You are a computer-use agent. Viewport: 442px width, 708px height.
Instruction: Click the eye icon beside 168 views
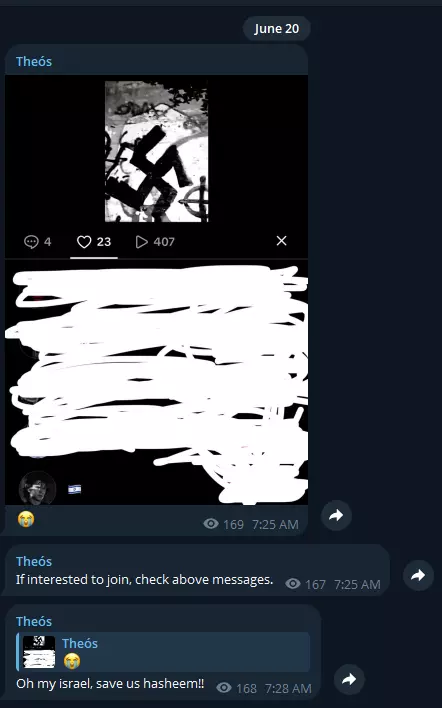coord(224,688)
